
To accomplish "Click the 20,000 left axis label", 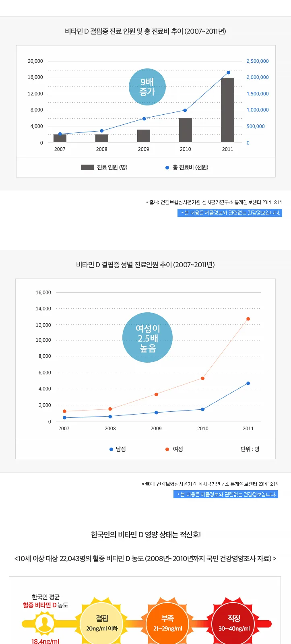I will 35,61.
